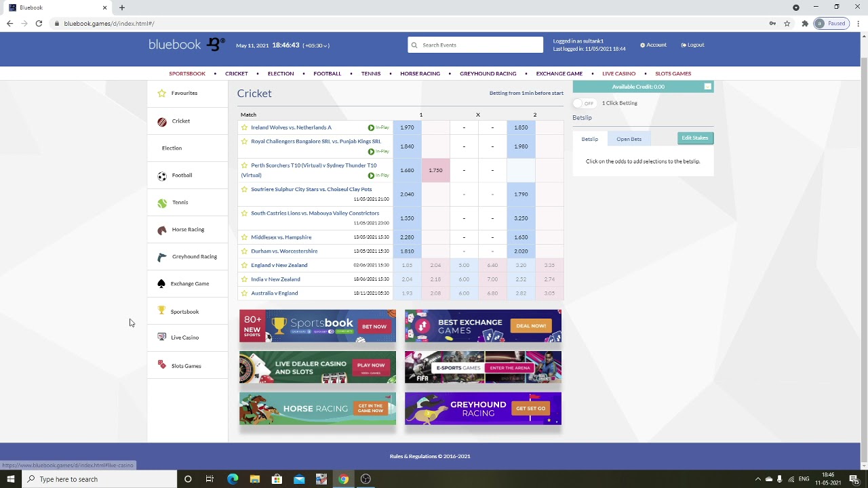Favourite the Middlesex vs. Hampshire match star
The image size is (868, 488).
click(x=244, y=237)
